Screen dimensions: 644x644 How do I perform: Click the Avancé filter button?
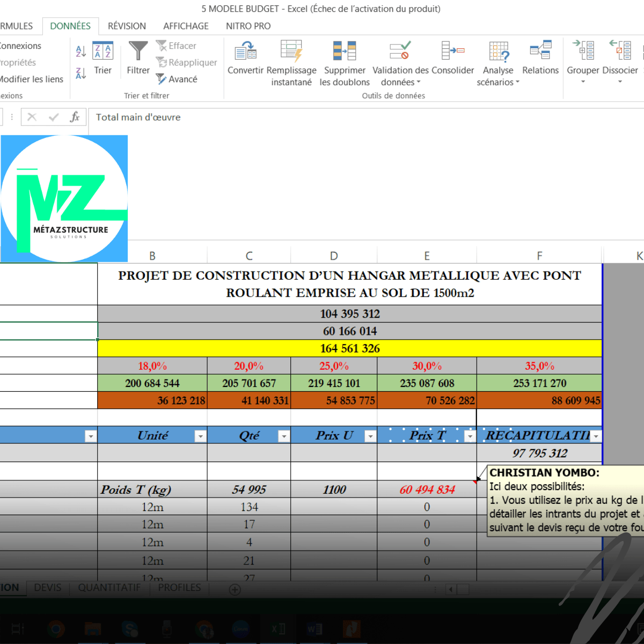pos(177,79)
